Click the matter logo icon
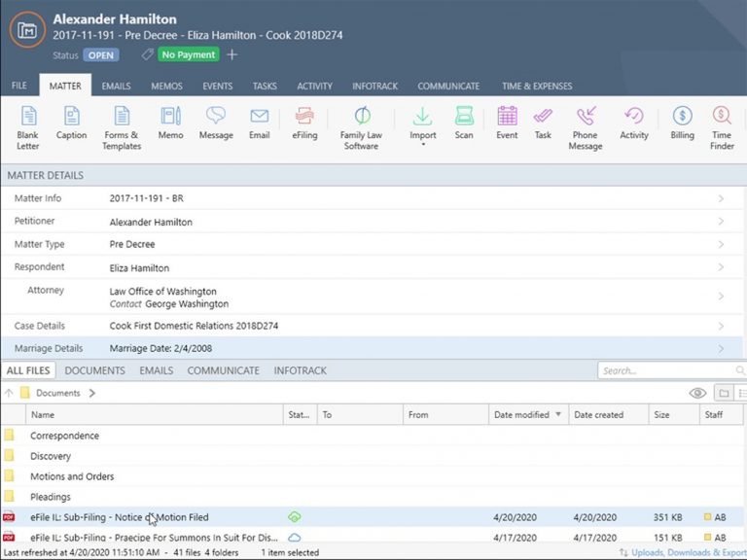Viewport: 747px width, 560px height. [27, 30]
